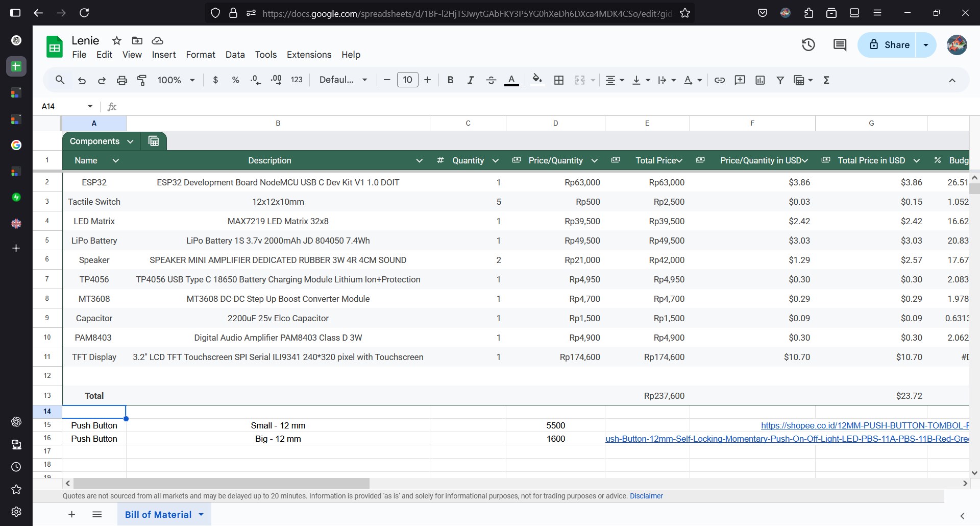
Task: Open the Data menu
Action: pos(235,55)
